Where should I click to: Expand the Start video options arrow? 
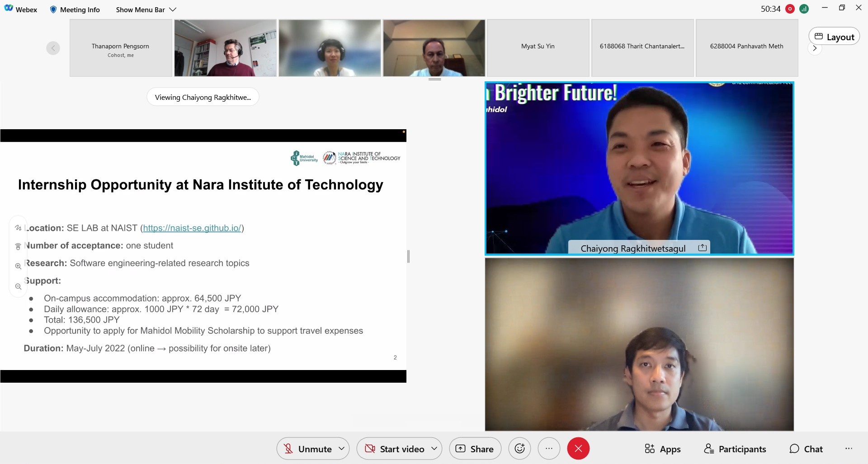click(x=434, y=449)
